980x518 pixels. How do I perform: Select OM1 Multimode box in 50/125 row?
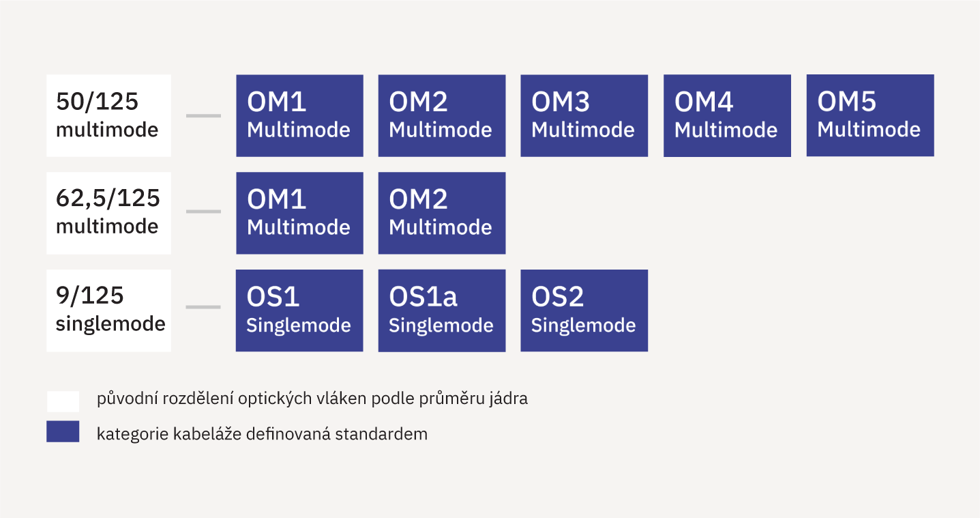pyautogui.click(x=299, y=115)
